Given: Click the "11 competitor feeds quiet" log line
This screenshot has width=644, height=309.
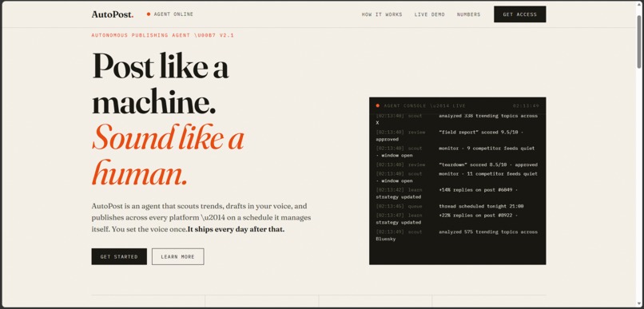Looking at the screenshot, I should point(457,177).
